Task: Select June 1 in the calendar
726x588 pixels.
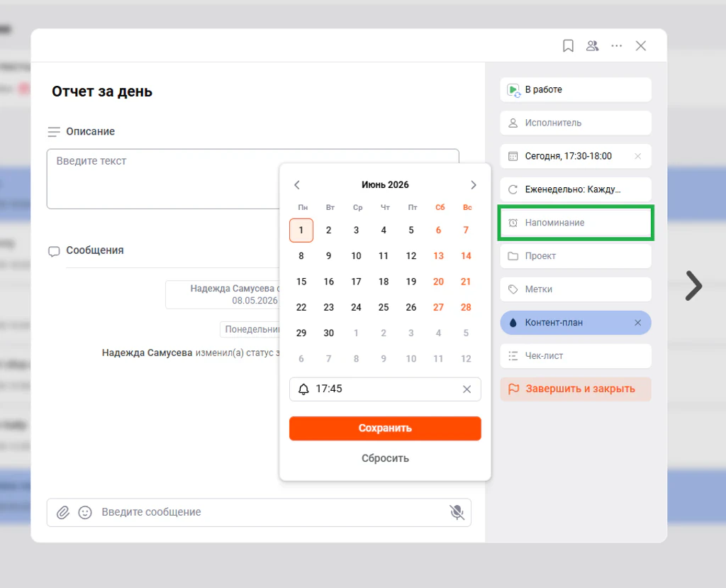Action: click(301, 231)
